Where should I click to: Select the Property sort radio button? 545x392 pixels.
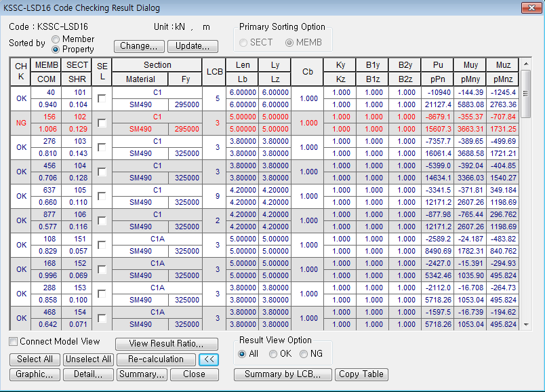click(x=56, y=50)
